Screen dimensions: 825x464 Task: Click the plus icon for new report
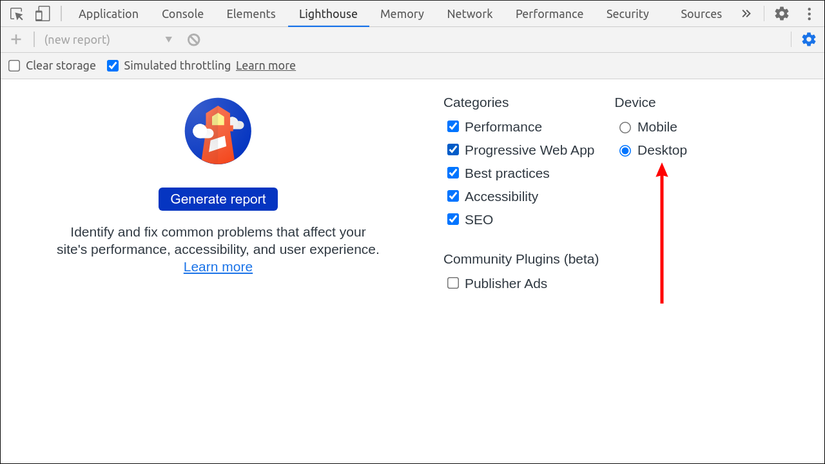[16, 39]
